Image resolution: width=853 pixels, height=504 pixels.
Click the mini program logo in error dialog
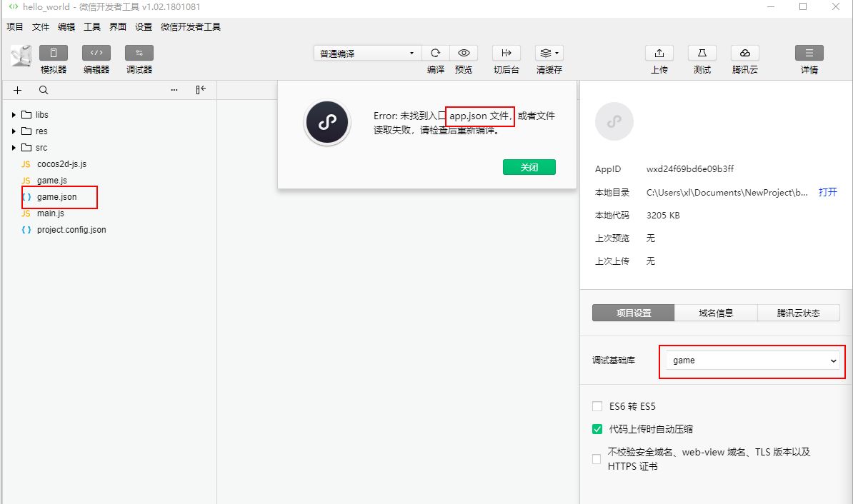pos(327,122)
